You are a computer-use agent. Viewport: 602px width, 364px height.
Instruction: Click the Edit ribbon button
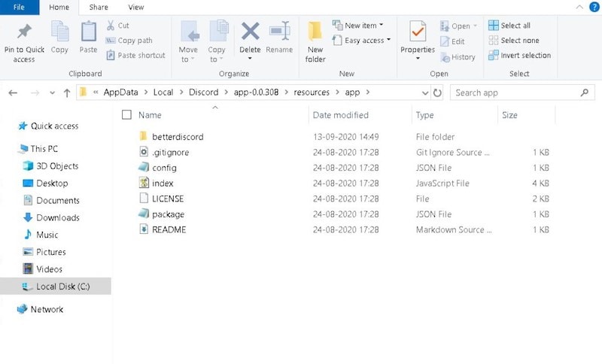pos(452,41)
